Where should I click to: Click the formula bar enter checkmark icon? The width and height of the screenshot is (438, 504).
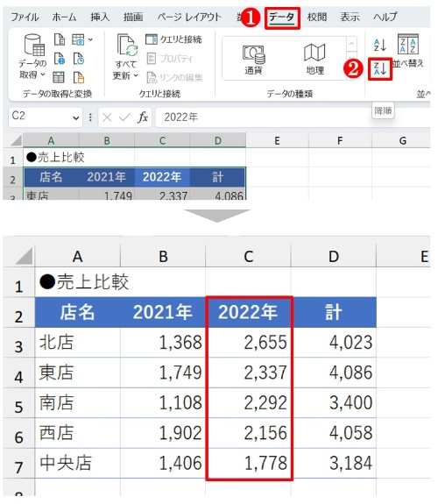pyautogui.click(x=124, y=117)
